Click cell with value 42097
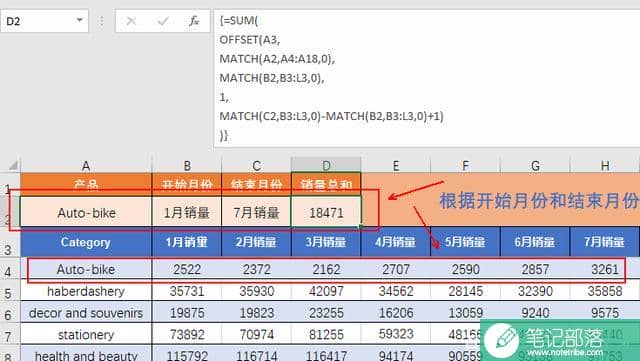Screen dimensions: 640x361 tap(326, 291)
